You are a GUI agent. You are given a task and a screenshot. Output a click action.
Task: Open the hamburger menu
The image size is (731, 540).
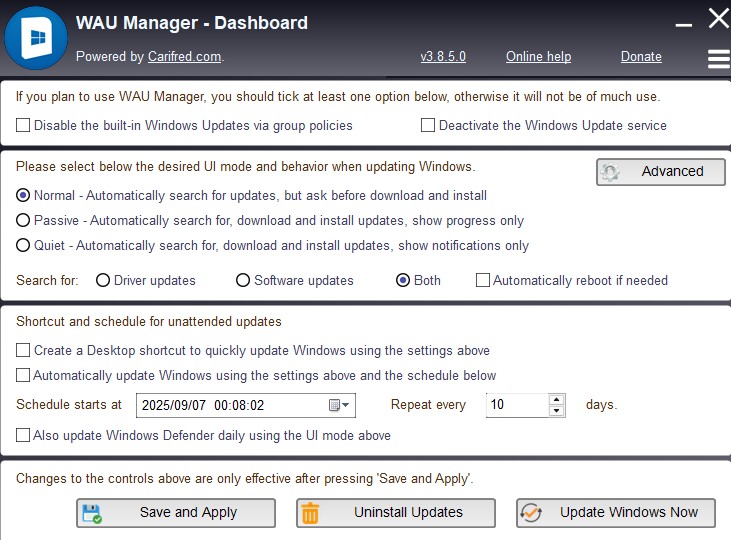click(x=718, y=58)
